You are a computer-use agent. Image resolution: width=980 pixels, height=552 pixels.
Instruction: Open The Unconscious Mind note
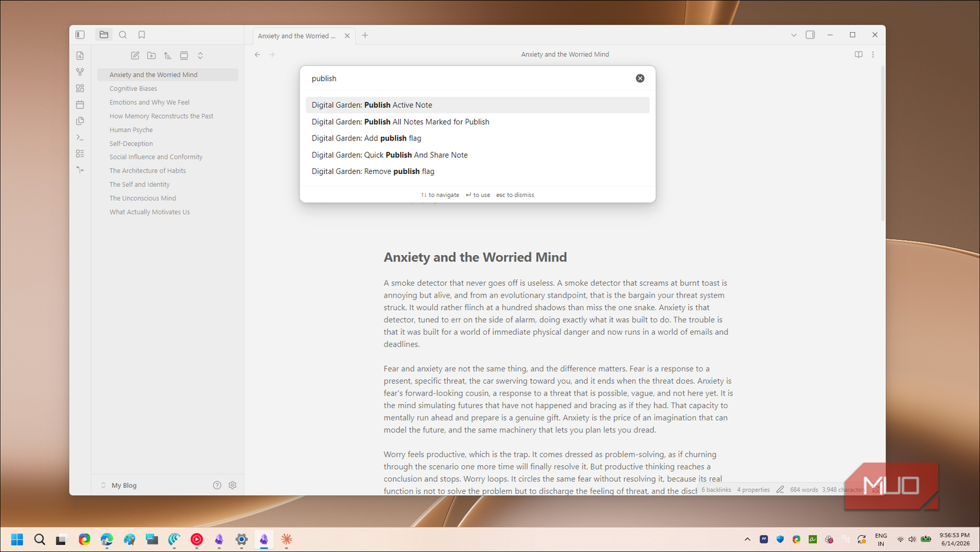(167, 198)
